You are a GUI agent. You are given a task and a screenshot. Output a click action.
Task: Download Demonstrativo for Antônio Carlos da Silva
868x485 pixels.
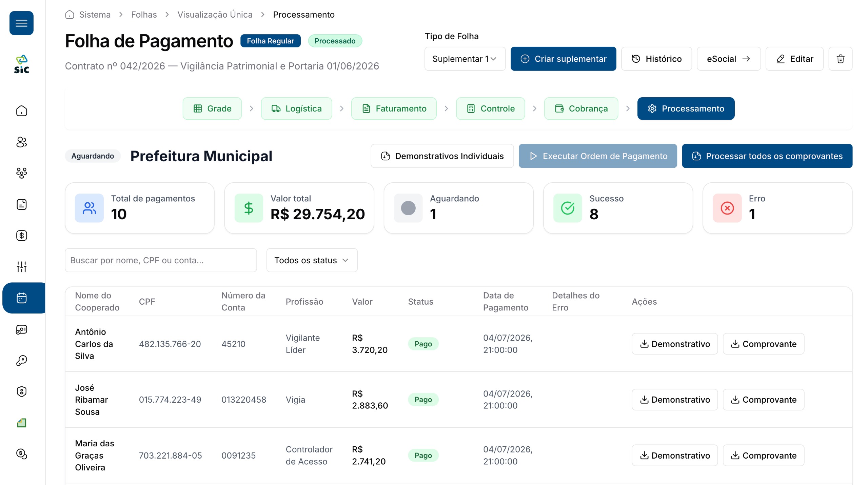tap(675, 344)
